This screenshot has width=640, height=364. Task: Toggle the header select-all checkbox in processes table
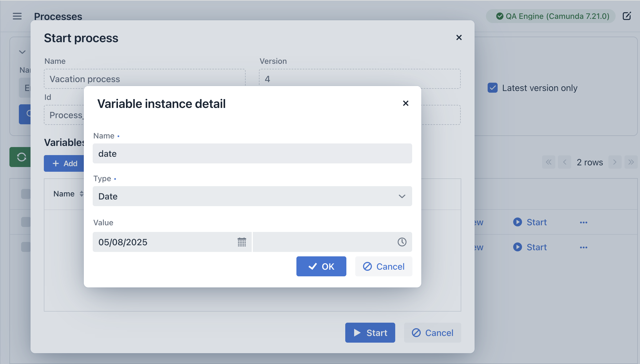pyautogui.click(x=26, y=194)
